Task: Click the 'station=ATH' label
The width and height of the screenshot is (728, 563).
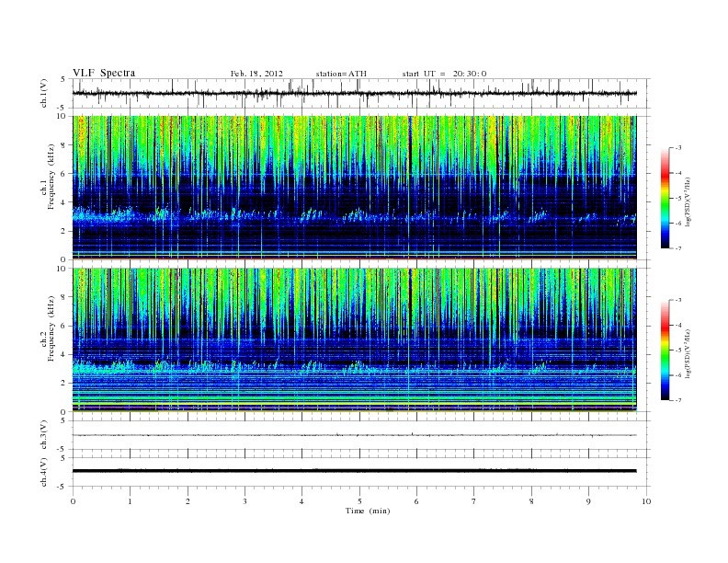Action: [x=341, y=74]
